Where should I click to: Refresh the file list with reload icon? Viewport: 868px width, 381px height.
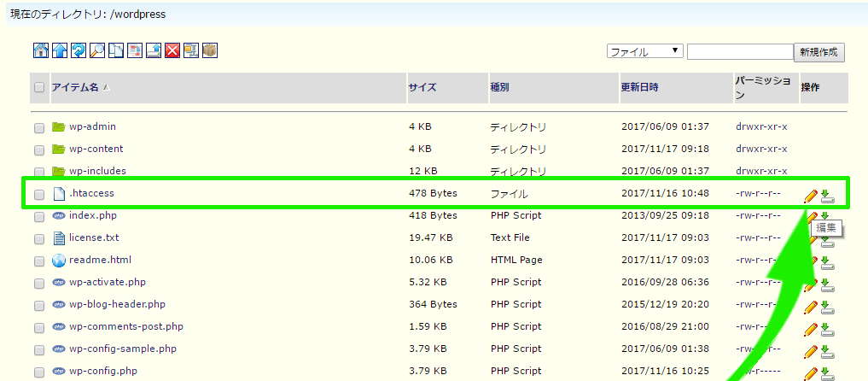click(x=78, y=51)
